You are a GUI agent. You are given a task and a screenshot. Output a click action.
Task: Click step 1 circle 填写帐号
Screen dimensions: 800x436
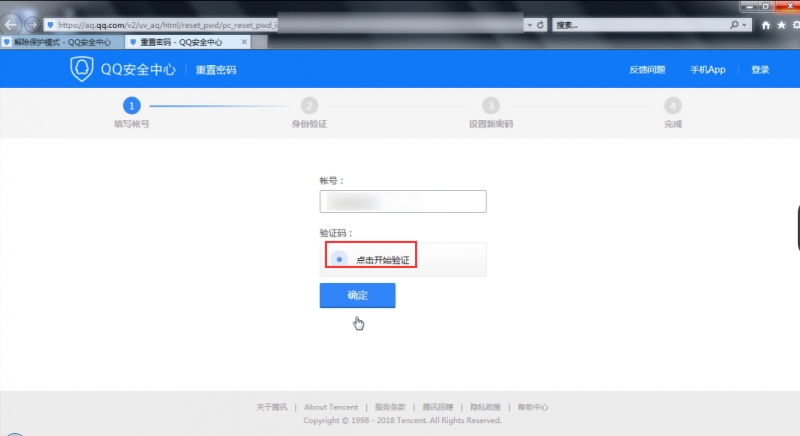[x=132, y=106]
